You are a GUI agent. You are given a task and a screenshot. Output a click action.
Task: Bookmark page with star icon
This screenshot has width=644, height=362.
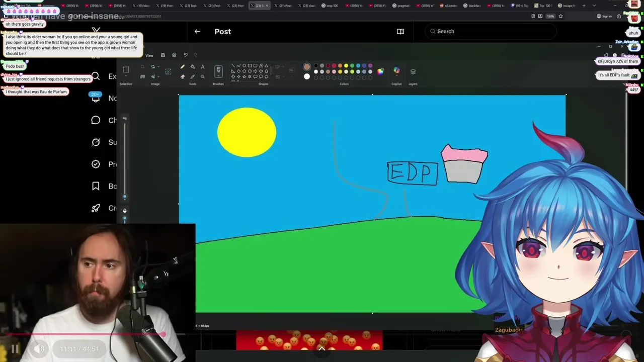(560, 16)
